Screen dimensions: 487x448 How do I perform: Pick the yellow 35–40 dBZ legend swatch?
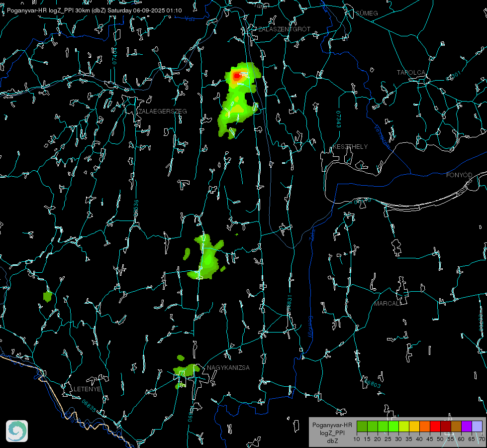[414, 426]
